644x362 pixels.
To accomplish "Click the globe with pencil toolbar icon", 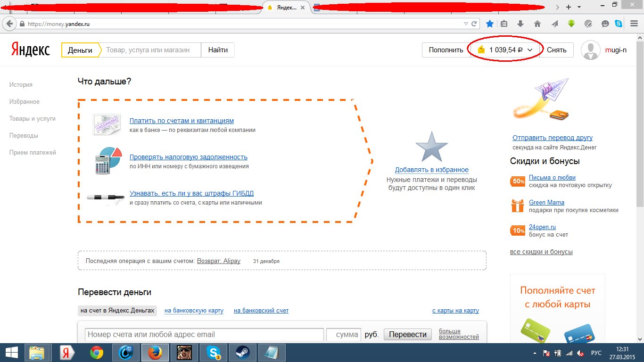I will [x=588, y=24].
